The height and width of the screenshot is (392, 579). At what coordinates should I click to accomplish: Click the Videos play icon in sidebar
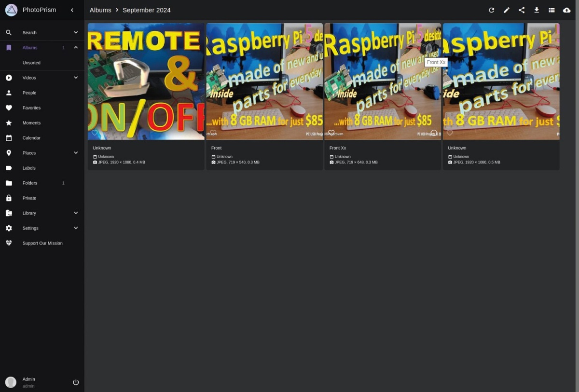point(9,78)
